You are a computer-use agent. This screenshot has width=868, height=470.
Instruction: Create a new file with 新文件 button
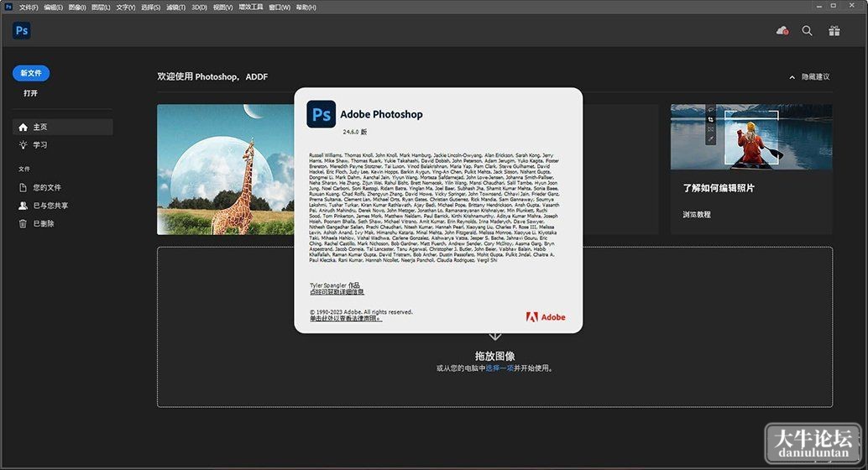coord(31,73)
